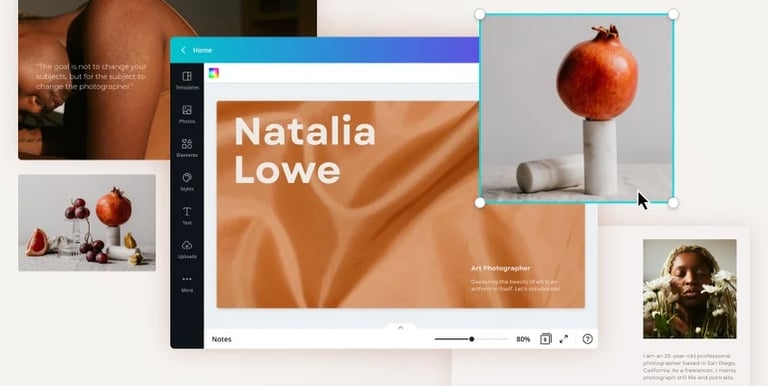
Task: Click the top-right handle of pomegranate image
Action: [x=673, y=14]
